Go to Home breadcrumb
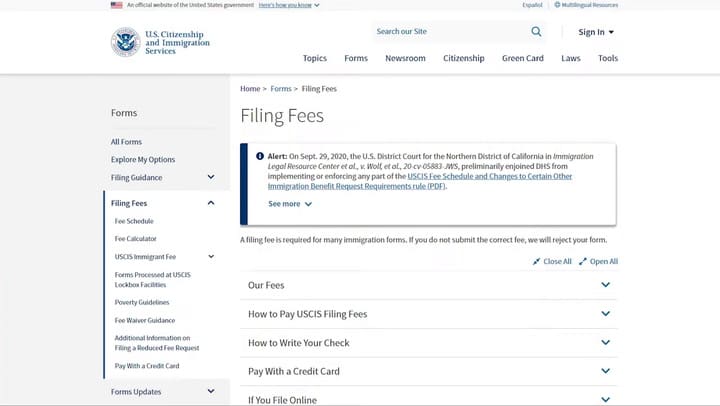This screenshot has width=720, height=406. (x=250, y=89)
